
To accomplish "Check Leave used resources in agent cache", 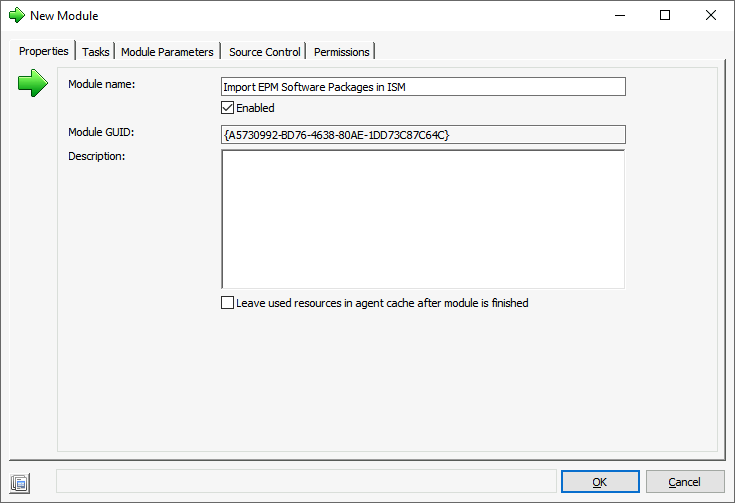I will tap(227, 303).
